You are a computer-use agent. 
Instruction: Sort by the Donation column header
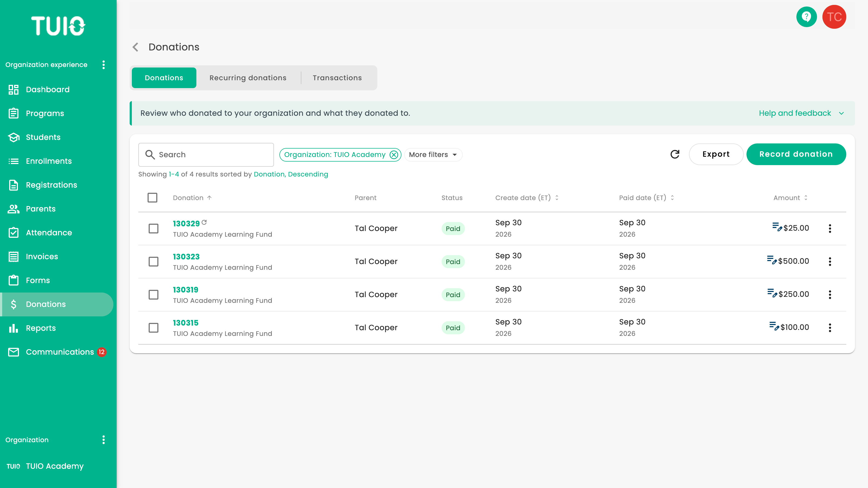coord(192,198)
